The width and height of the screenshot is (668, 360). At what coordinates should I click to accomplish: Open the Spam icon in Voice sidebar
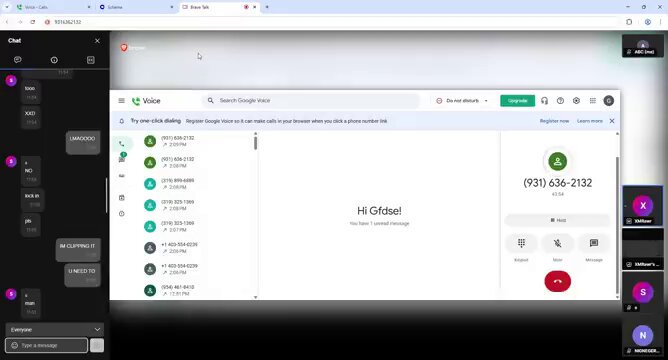(x=122, y=213)
